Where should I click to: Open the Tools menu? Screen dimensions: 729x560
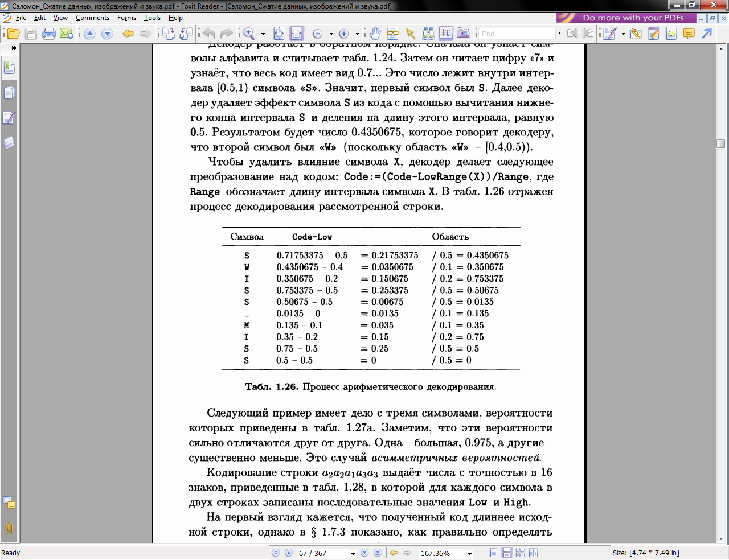coord(152,18)
